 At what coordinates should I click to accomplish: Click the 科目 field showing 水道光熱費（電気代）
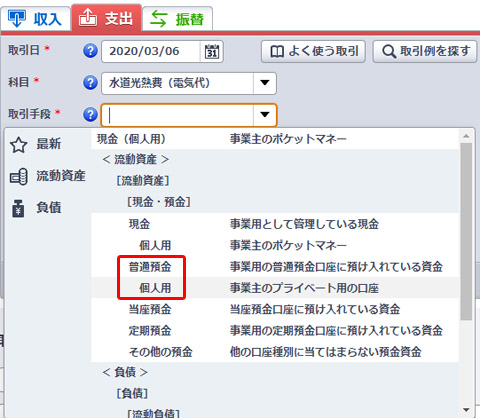tap(177, 83)
